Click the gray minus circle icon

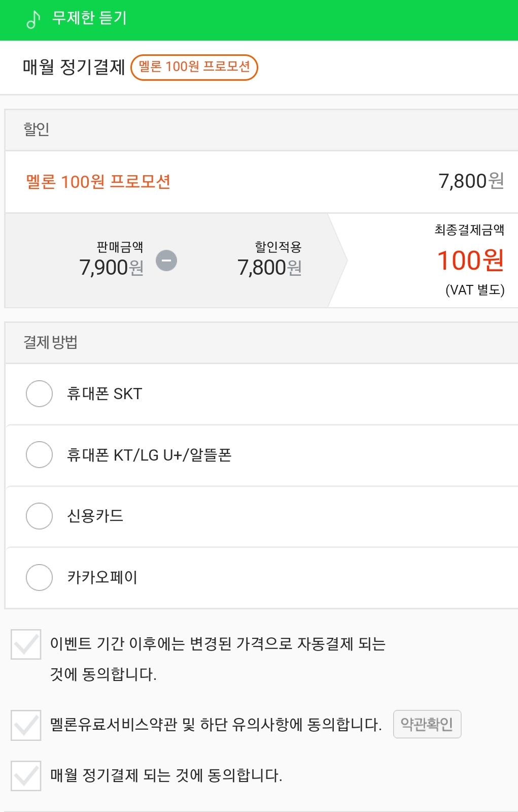click(x=166, y=261)
